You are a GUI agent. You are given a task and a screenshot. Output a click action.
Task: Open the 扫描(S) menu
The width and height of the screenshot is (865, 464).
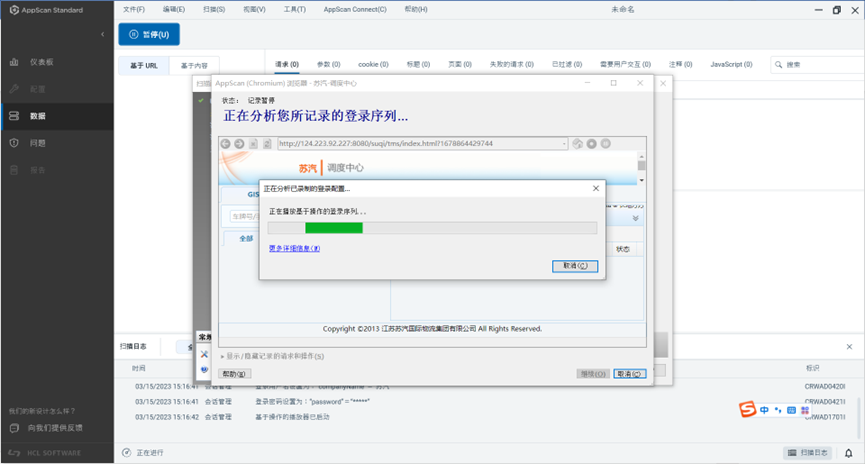pos(214,9)
